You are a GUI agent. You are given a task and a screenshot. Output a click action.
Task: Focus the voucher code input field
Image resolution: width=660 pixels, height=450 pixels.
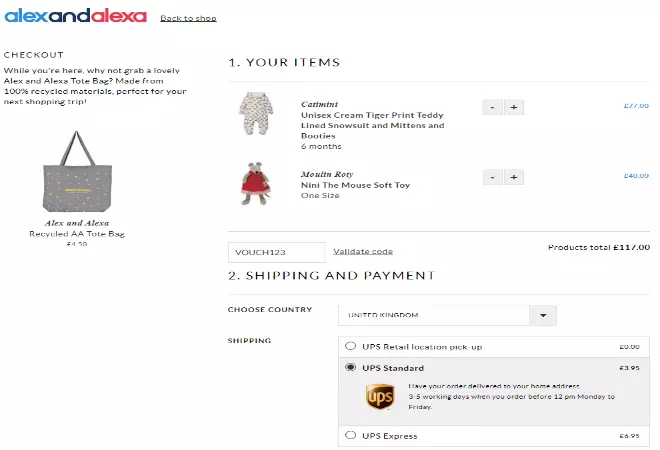[x=277, y=252]
